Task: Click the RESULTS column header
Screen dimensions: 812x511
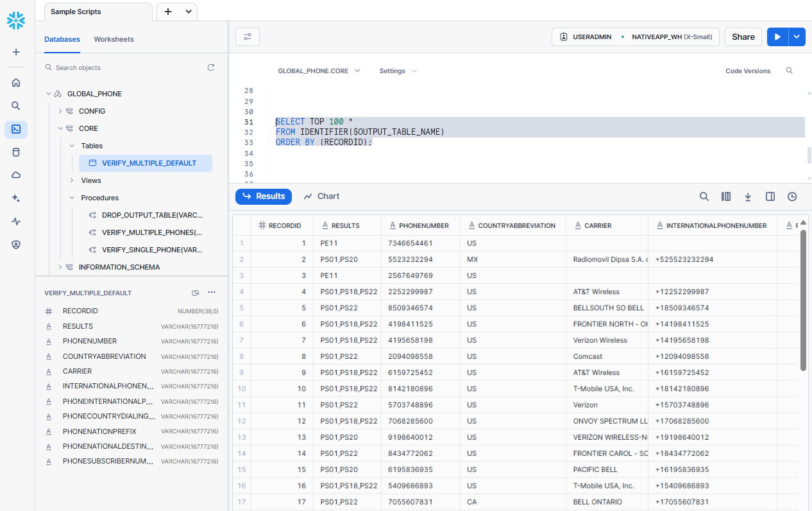Action: click(347, 225)
